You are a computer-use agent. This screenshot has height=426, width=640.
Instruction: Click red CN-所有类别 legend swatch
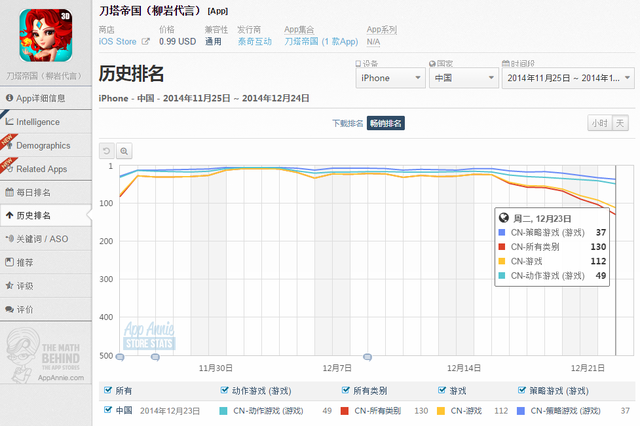(x=344, y=411)
